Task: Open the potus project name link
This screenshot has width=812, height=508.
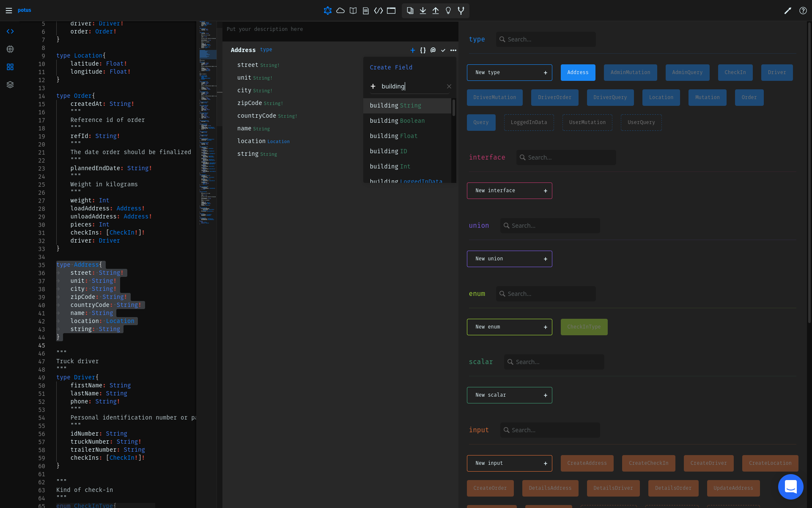Action: 25,10
